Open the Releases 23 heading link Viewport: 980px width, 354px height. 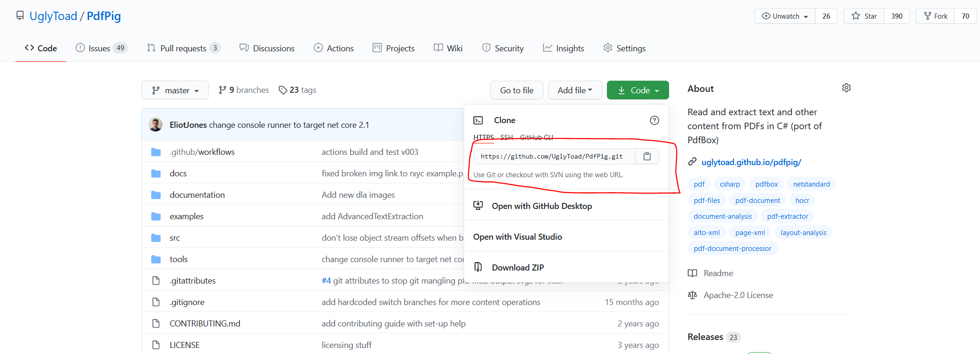click(714, 337)
